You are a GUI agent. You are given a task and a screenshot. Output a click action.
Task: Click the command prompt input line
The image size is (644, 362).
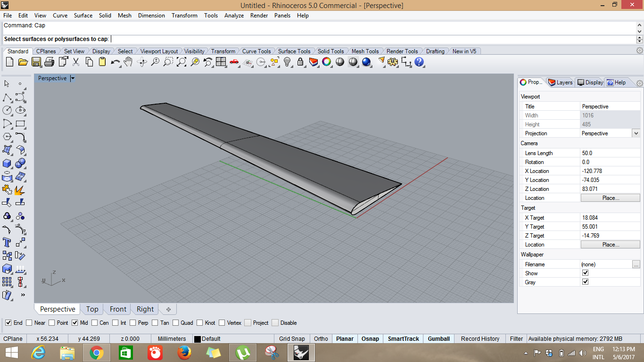[x=320, y=39]
